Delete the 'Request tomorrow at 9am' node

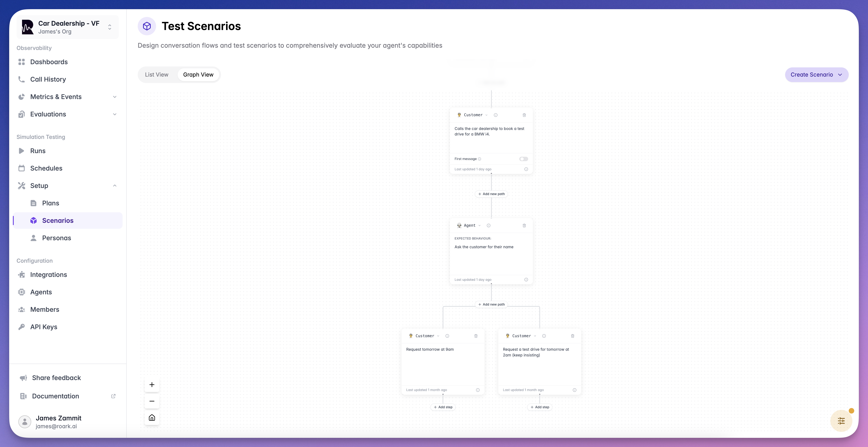coord(476,336)
